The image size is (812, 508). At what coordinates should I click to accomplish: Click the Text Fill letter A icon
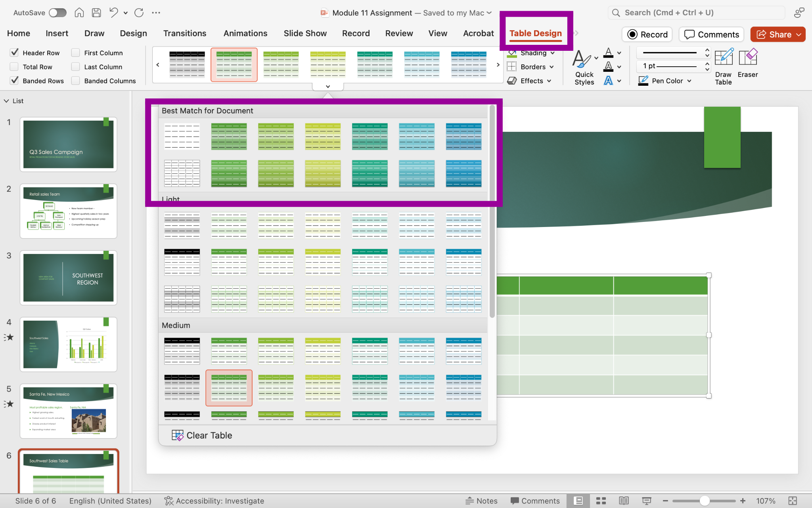608,53
